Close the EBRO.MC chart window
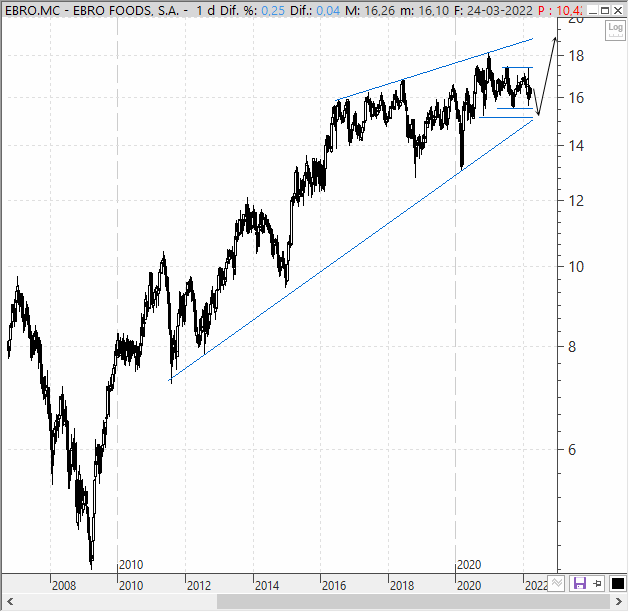This screenshot has width=629, height=612. click(x=618, y=11)
